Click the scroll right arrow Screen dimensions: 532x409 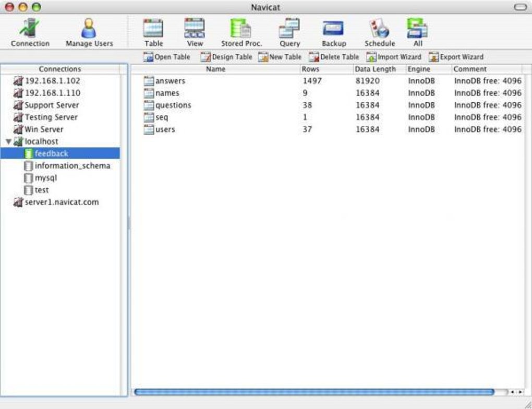click(520, 392)
